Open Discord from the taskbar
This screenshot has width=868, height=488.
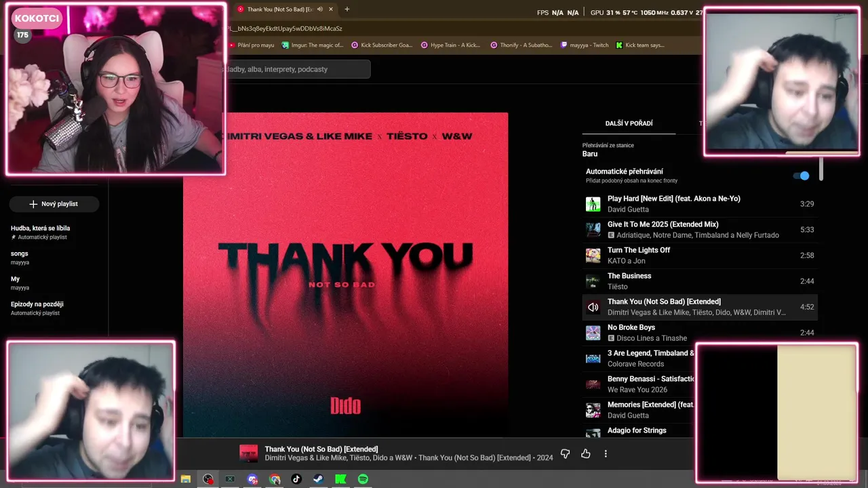(252, 479)
